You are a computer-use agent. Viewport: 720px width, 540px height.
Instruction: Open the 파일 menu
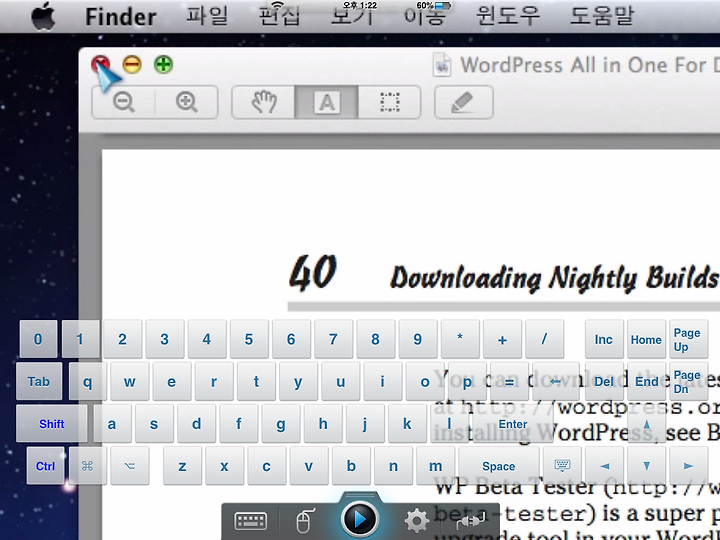(x=207, y=17)
